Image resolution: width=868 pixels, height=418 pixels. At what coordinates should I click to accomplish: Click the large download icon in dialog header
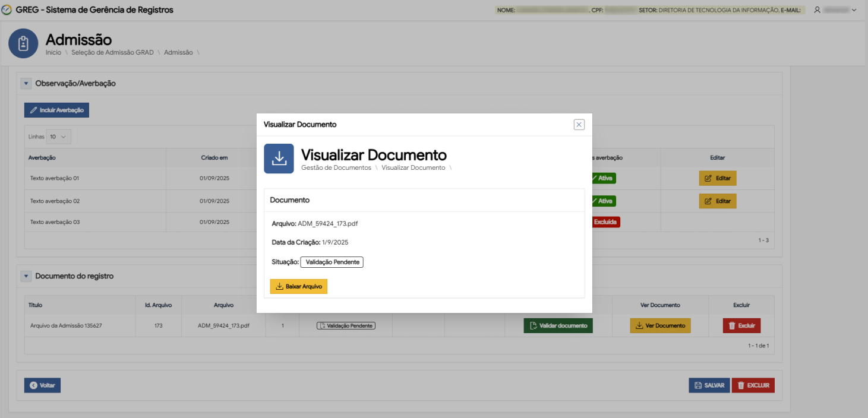click(x=279, y=159)
